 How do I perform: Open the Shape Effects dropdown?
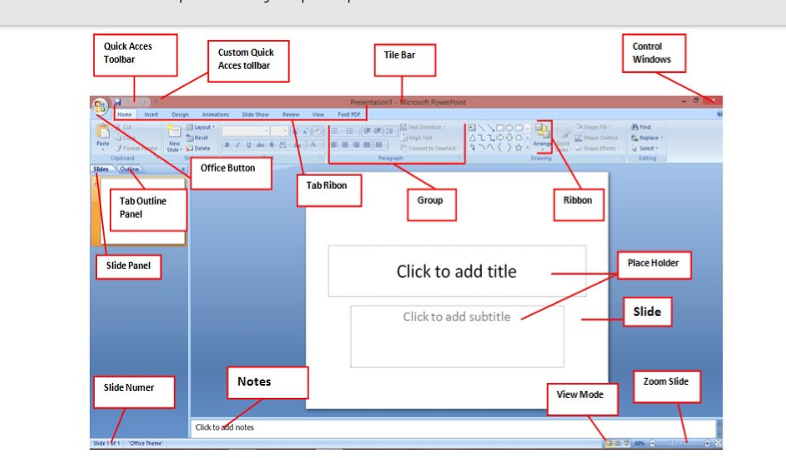coord(597,148)
